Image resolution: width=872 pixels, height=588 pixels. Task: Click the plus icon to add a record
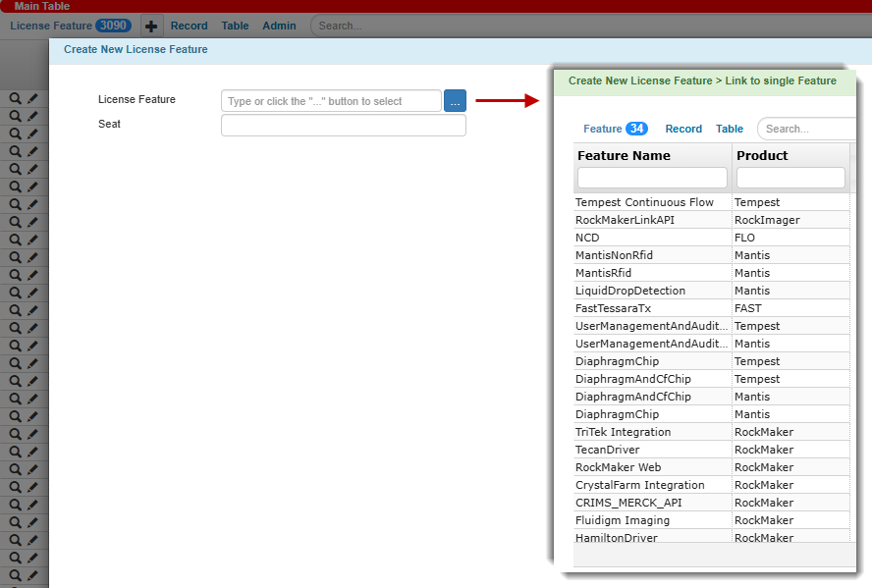pos(151,27)
